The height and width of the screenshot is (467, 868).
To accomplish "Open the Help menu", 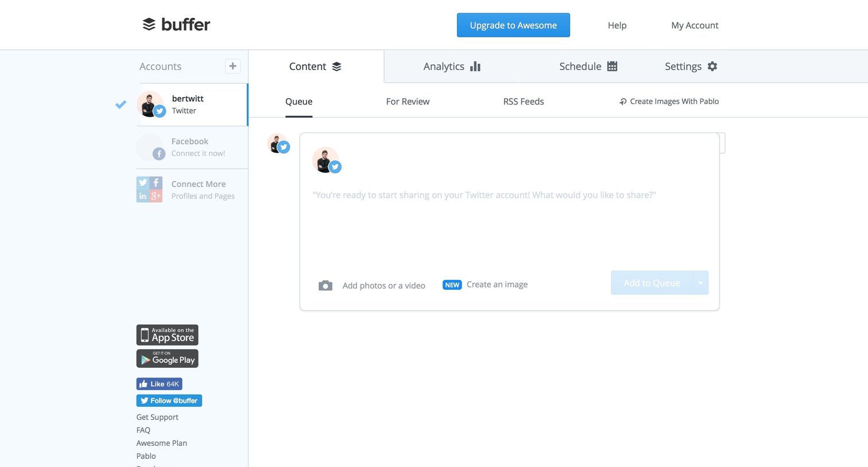I will (x=617, y=25).
